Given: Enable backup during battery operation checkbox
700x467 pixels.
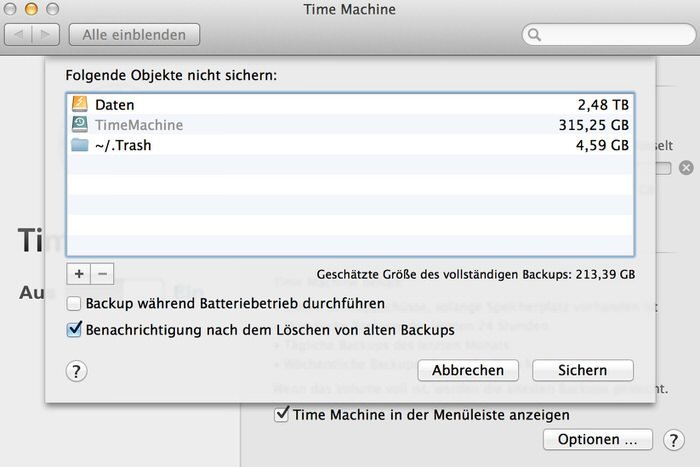Looking at the screenshot, I should tap(74, 304).
